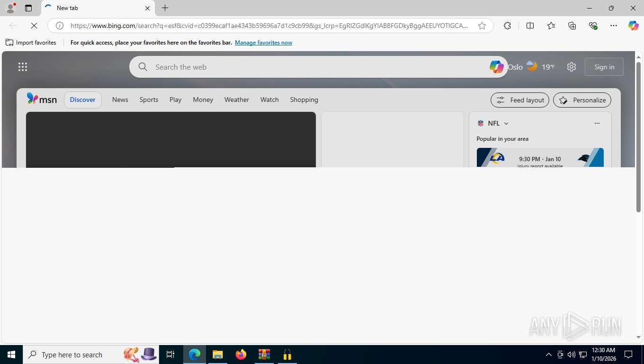Click Import favorites
Viewport: 644px width, 364px height.
point(31,43)
